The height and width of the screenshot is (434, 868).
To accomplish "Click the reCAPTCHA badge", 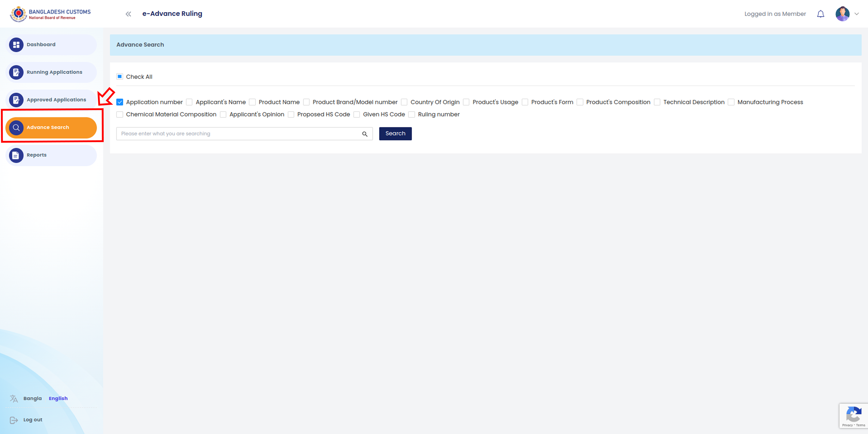I will click(x=854, y=416).
